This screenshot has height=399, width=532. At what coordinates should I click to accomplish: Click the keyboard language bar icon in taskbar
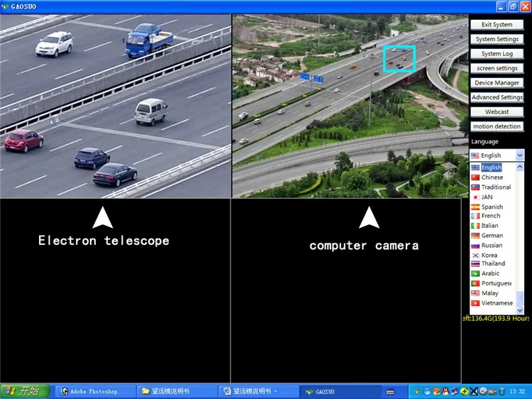point(390,392)
